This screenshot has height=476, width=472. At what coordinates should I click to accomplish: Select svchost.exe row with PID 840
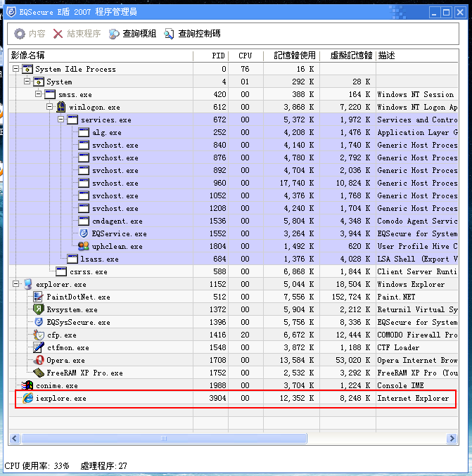pyautogui.click(x=234, y=145)
